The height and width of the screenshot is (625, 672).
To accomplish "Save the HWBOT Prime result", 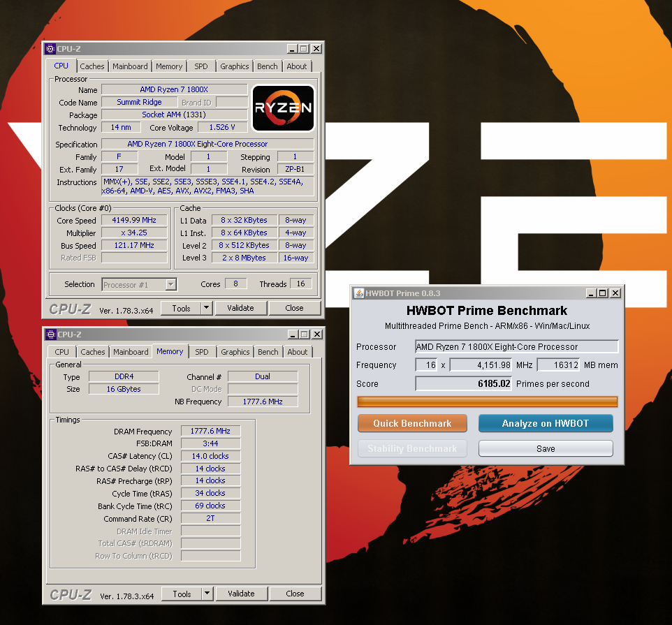I will click(x=546, y=448).
